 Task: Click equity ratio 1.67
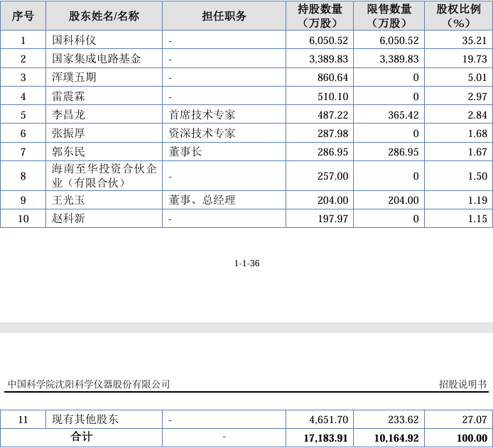(477, 152)
